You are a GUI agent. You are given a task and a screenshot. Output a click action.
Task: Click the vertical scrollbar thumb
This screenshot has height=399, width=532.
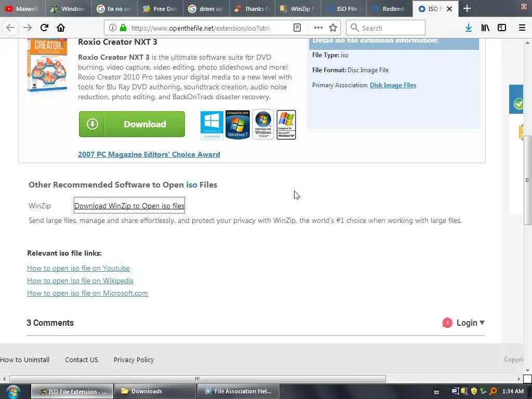[x=527, y=180]
